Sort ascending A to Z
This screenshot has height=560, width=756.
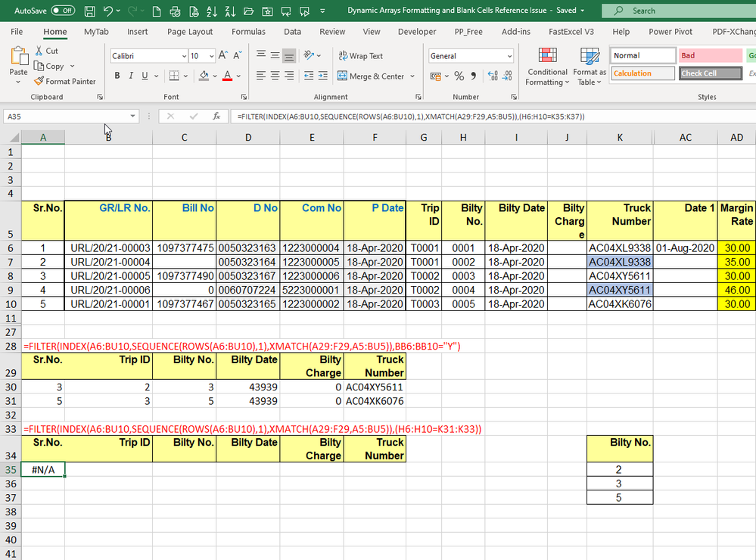[x=212, y=11]
